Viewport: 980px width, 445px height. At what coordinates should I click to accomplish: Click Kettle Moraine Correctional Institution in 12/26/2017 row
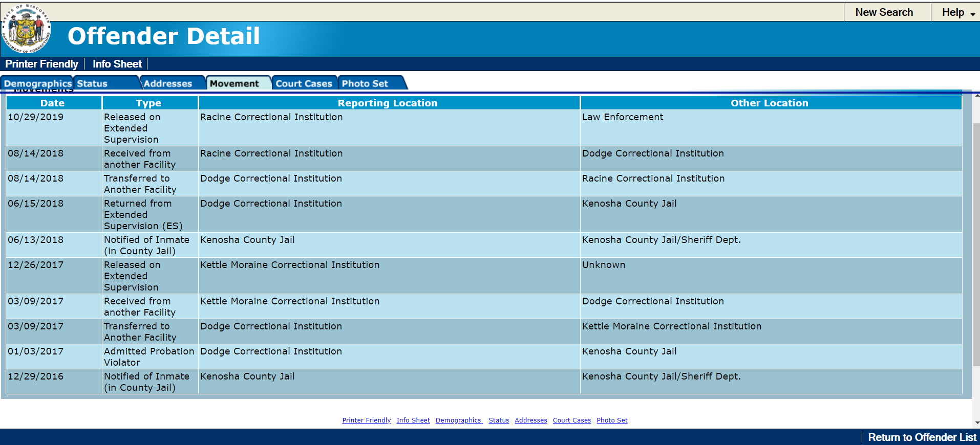(x=389, y=276)
